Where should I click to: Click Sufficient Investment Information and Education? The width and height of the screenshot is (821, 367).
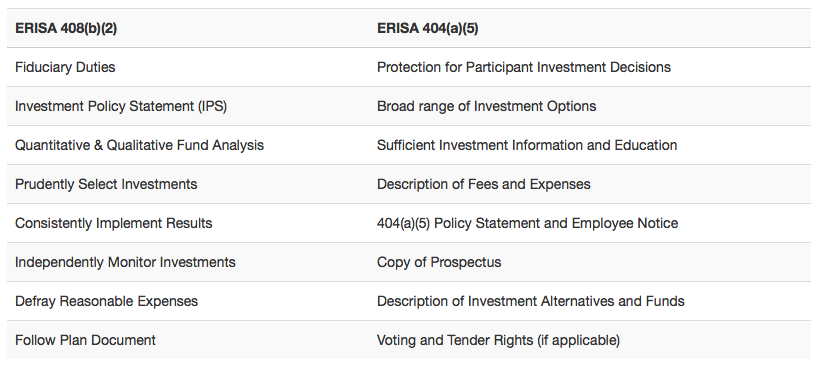(x=527, y=145)
